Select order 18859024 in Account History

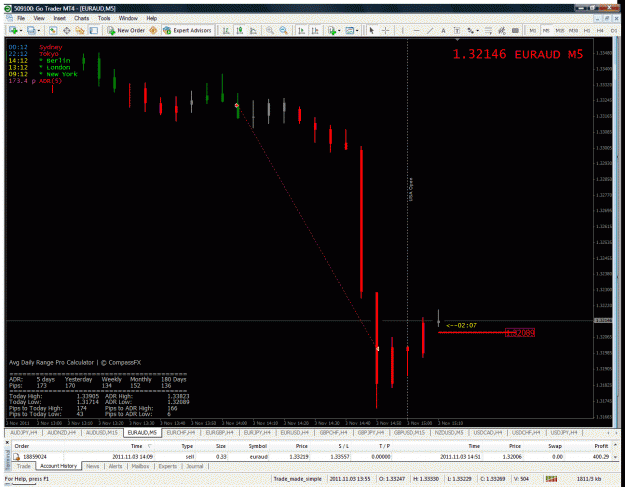[312, 457]
